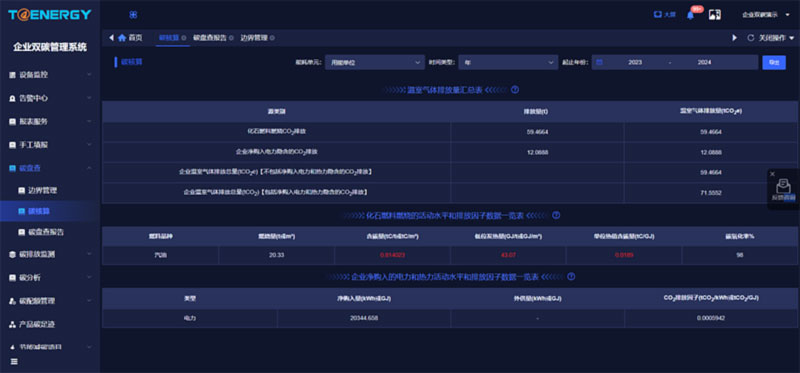
Task: Expand the 关闭操作 dropdown menu
Action: point(777,38)
